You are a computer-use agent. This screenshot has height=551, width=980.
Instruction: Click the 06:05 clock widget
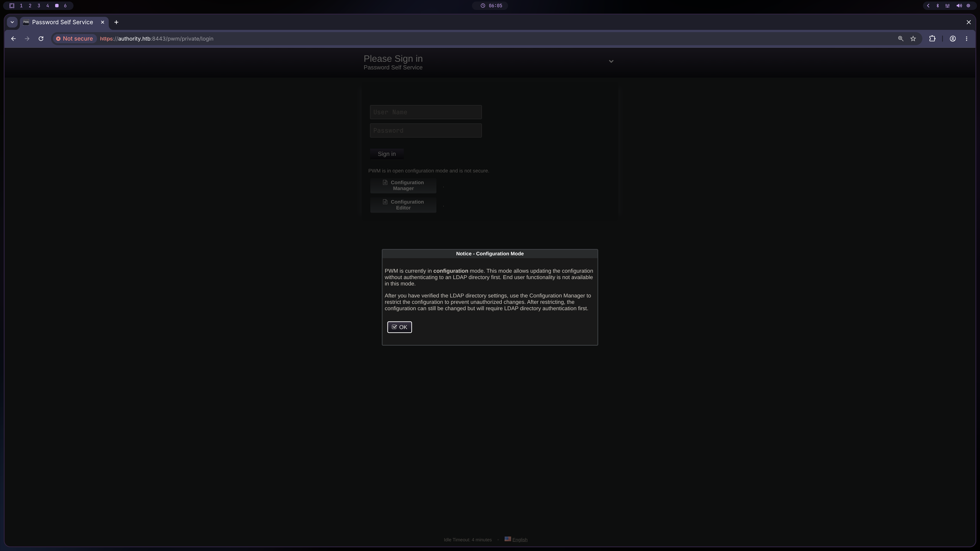coord(491,6)
